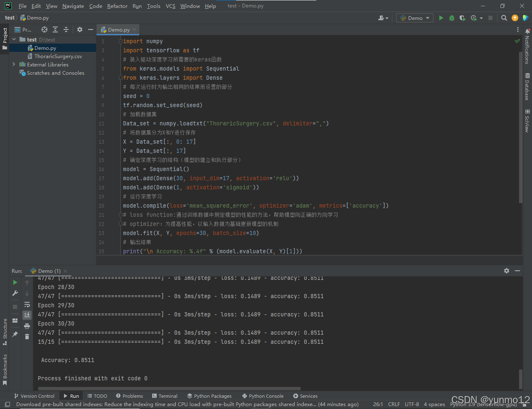Open the Python Packages tool window
Viewport: 532px width, 409px height.
point(209,396)
